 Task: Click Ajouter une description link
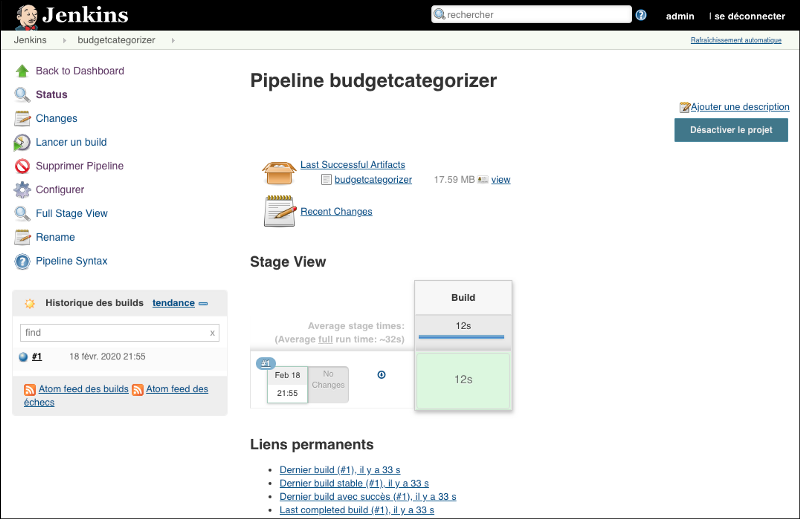(x=740, y=107)
